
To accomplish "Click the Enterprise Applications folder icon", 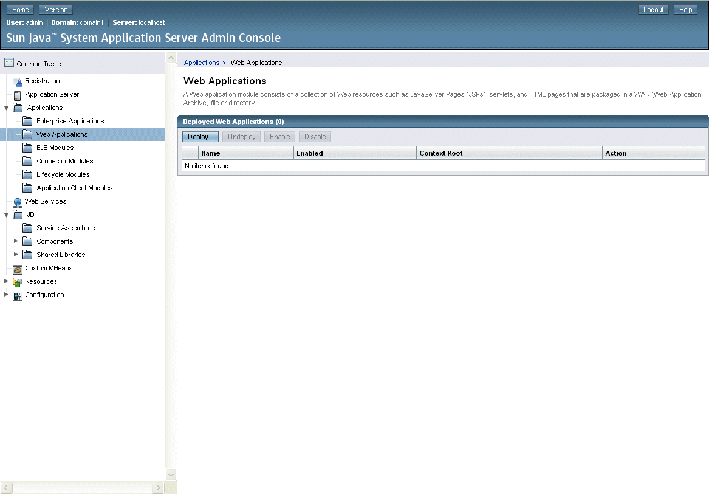I will click(27, 121).
